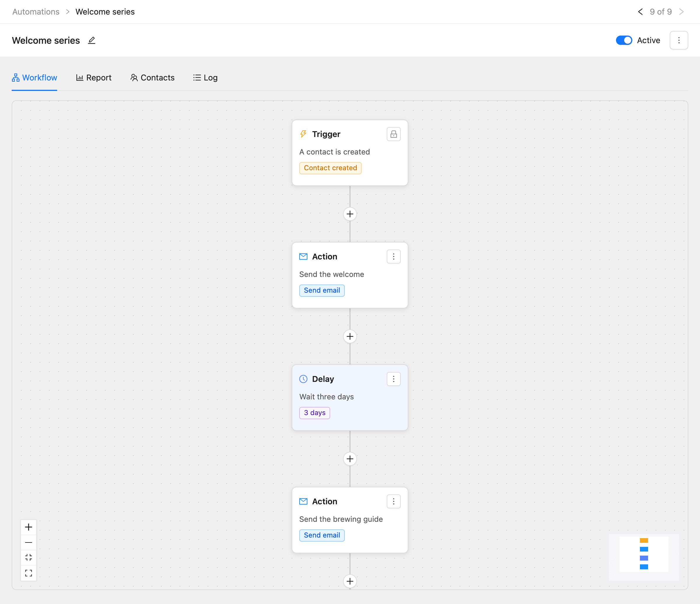The width and height of the screenshot is (700, 604).
Task: Open the menu on Send the brewing guide action
Action: tap(393, 502)
